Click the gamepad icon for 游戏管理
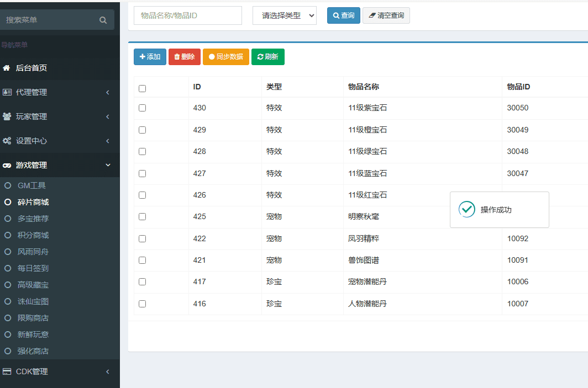 7,165
